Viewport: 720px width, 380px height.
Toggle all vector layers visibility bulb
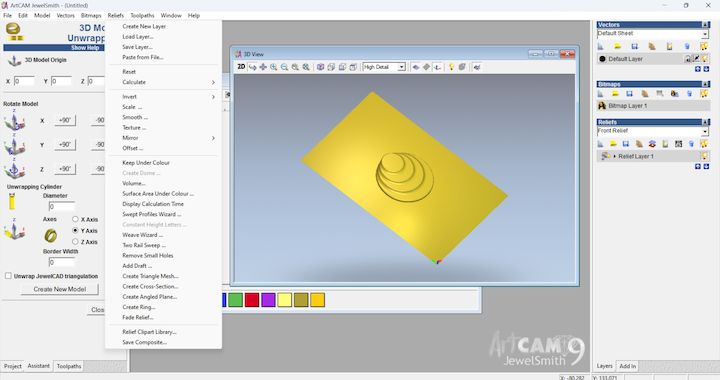point(704,46)
